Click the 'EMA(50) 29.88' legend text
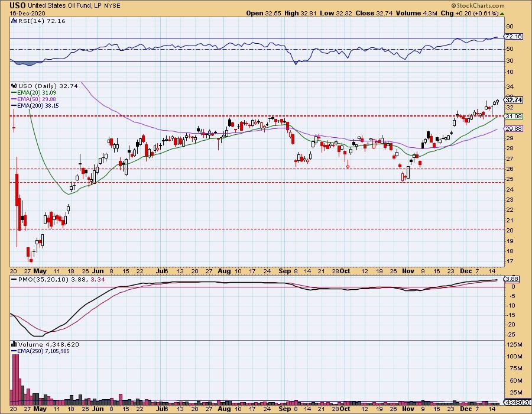 pyautogui.click(x=37, y=99)
